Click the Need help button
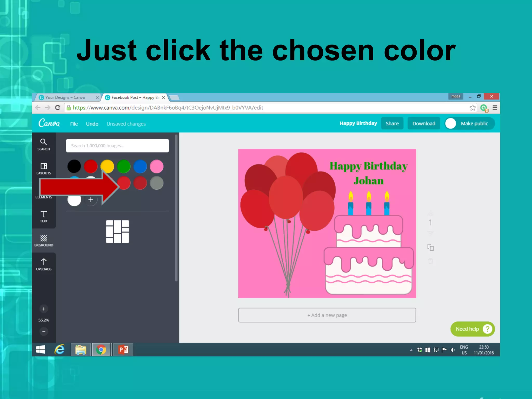Viewport: 532px width, 399px height. 473,329
